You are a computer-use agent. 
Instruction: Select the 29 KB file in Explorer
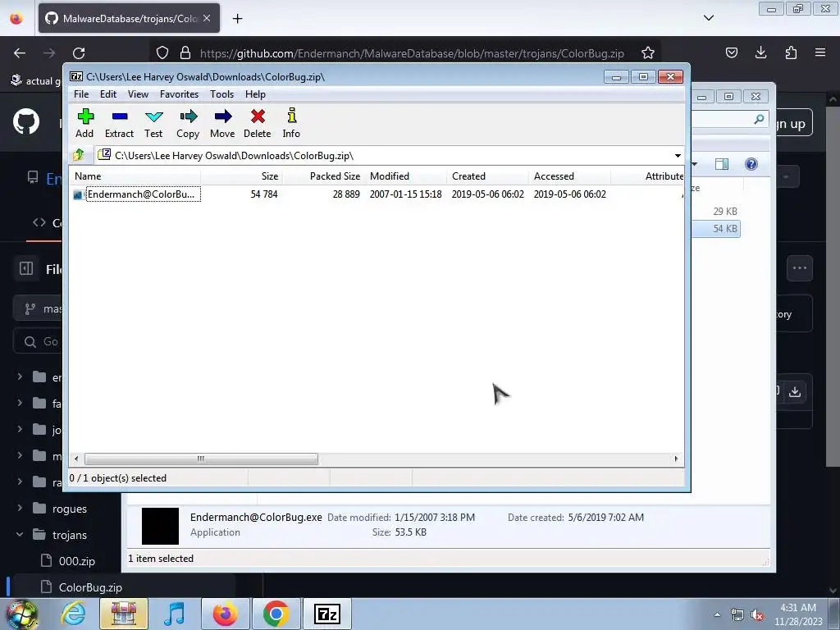click(x=716, y=212)
